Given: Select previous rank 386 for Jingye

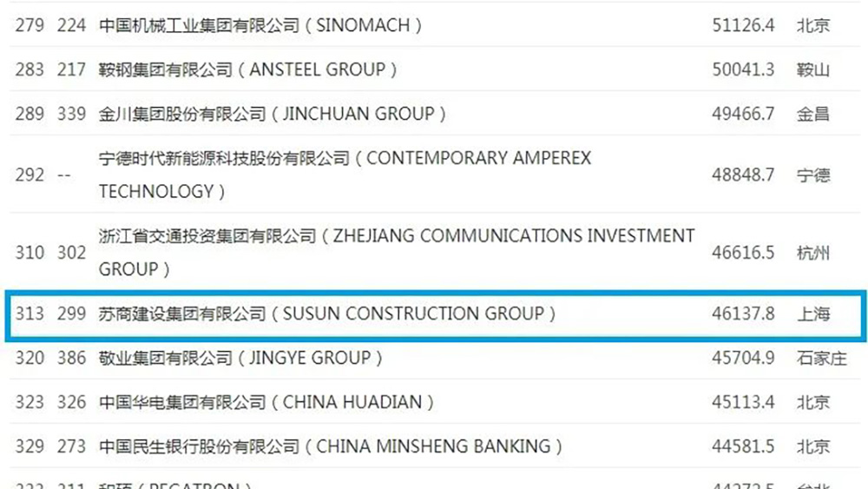Looking at the screenshot, I should click(x=71, y=358).
